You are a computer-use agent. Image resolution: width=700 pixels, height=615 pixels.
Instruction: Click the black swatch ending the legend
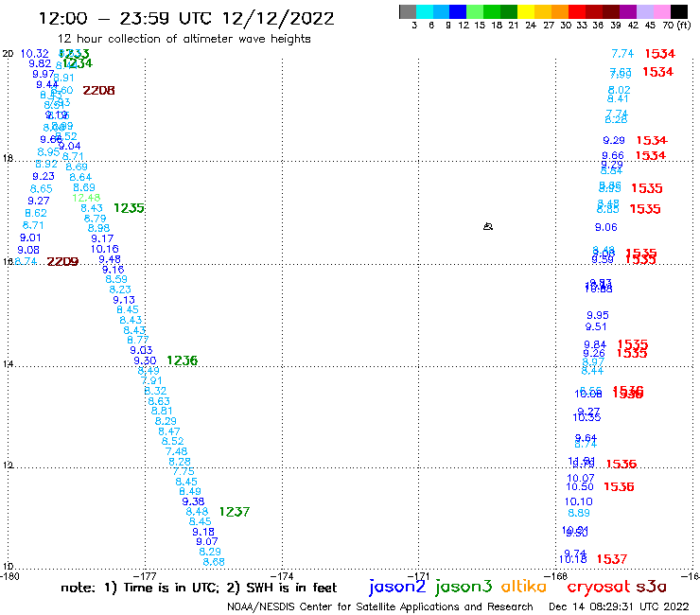(678, 11)
